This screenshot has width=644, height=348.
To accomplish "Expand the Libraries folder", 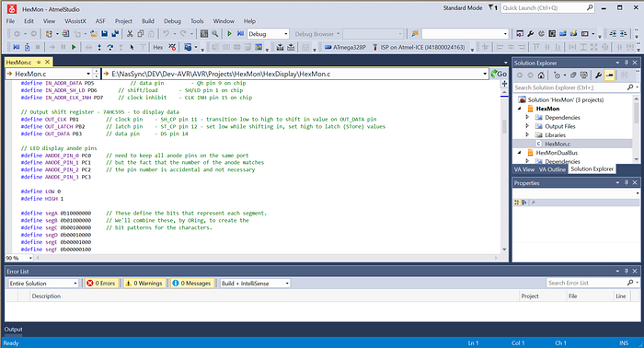I will click(527, 134).
